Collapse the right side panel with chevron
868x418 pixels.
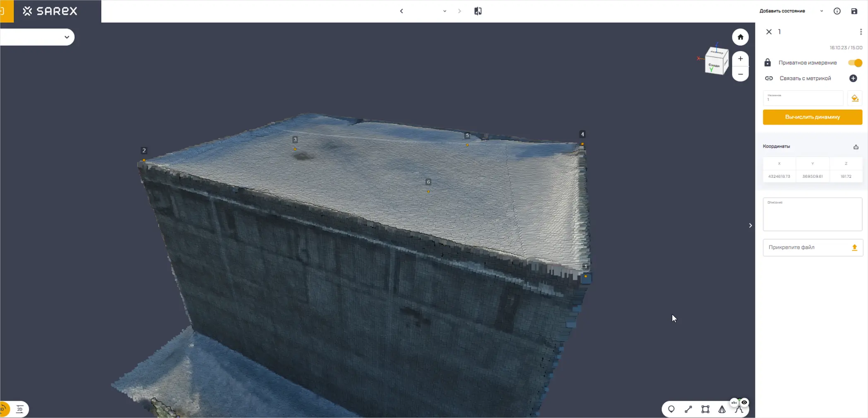coord(750,226)
